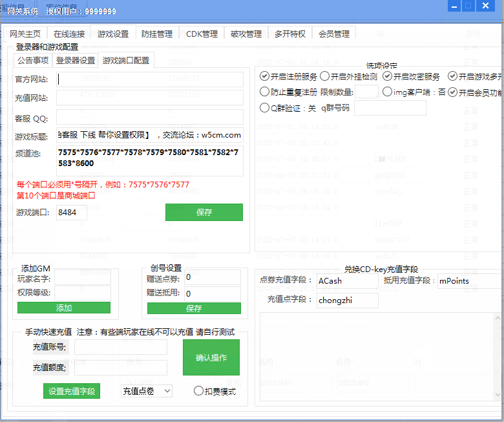504x422 pixels.
Task: Save the 创号设置 values
Action: point(194,308)
